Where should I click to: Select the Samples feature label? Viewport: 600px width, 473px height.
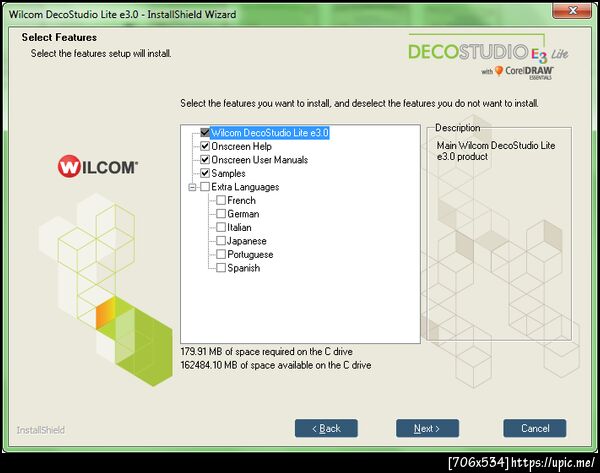(228, 173)
